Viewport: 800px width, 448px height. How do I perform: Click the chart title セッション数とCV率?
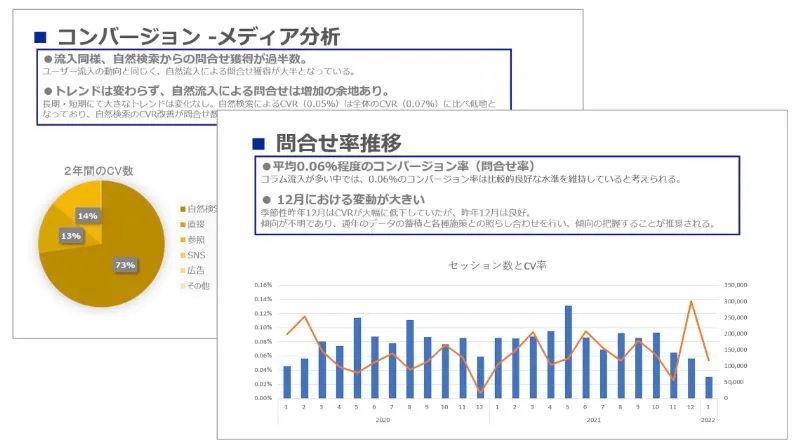point(497,265)
